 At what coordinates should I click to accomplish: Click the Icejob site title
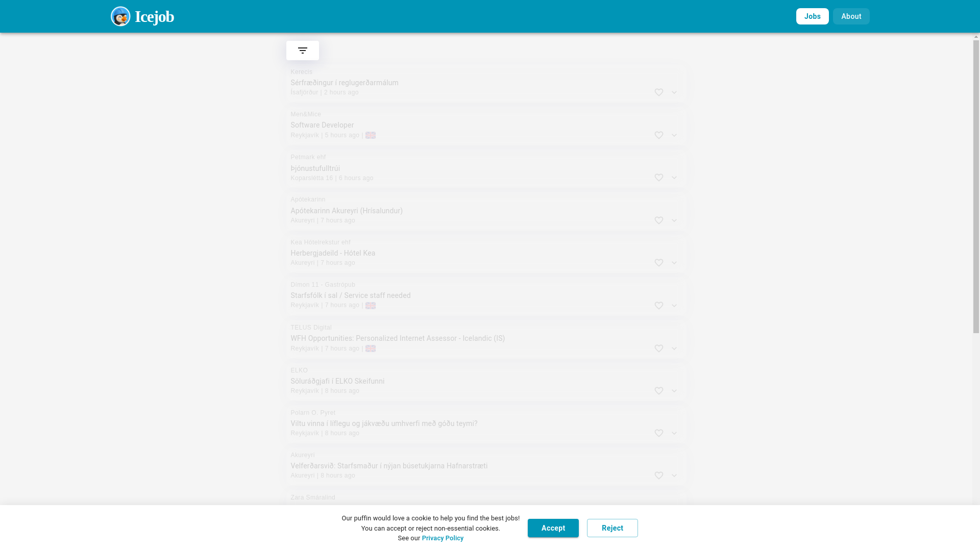[x=154, y=16]
